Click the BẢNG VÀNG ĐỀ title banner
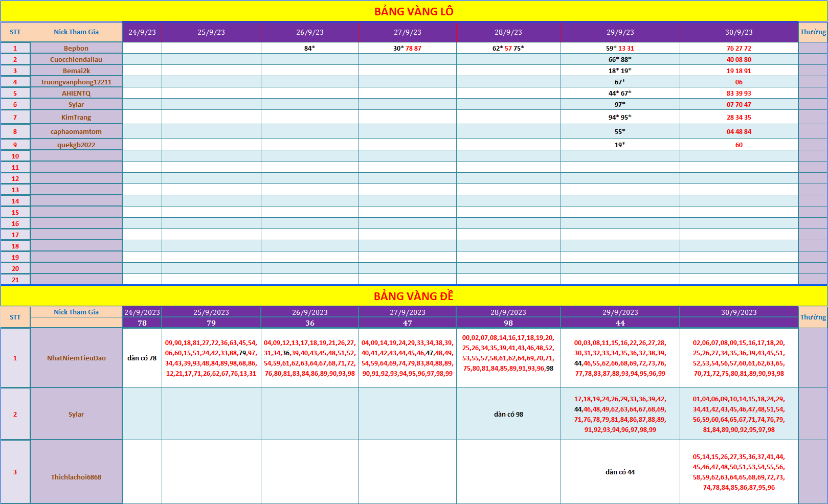The width and height of the screenshot is (828, 504). pos(414,296)
